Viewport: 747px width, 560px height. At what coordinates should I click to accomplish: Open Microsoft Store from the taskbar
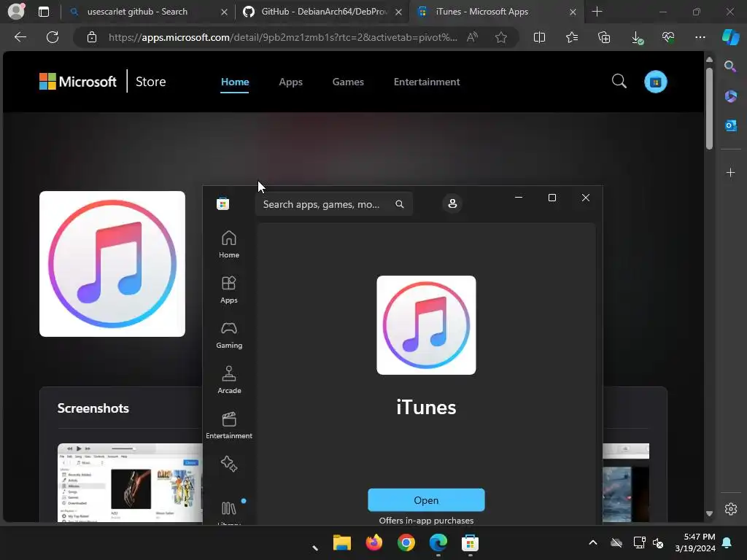(470, 542)
